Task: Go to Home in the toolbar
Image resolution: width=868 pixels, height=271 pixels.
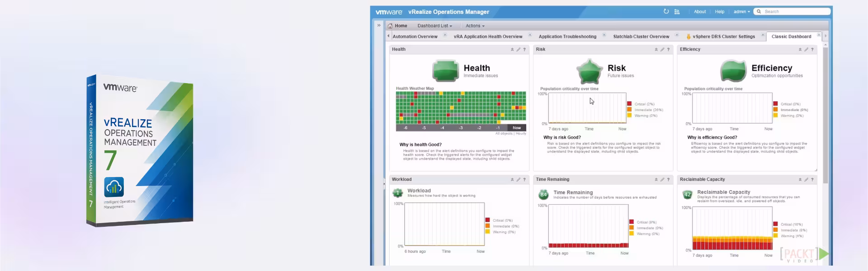Action: tap(401, 26)
